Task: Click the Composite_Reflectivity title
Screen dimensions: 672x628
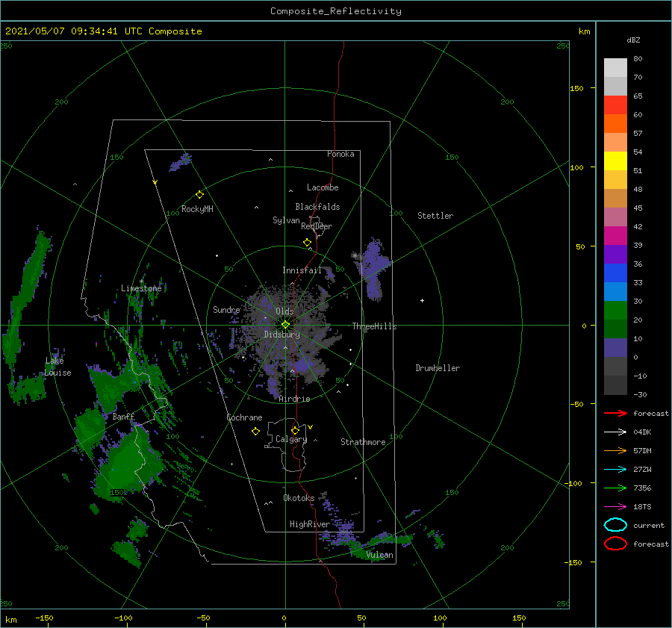Action: click(335, 11)
